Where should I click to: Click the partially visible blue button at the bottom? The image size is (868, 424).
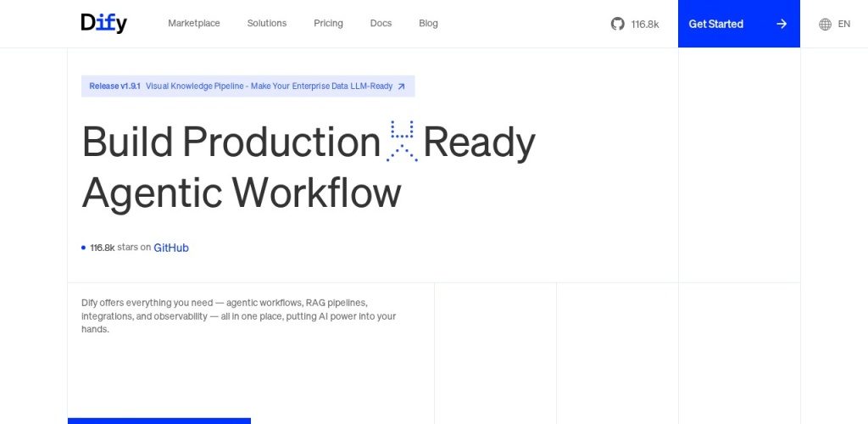[x=159, y=421]
